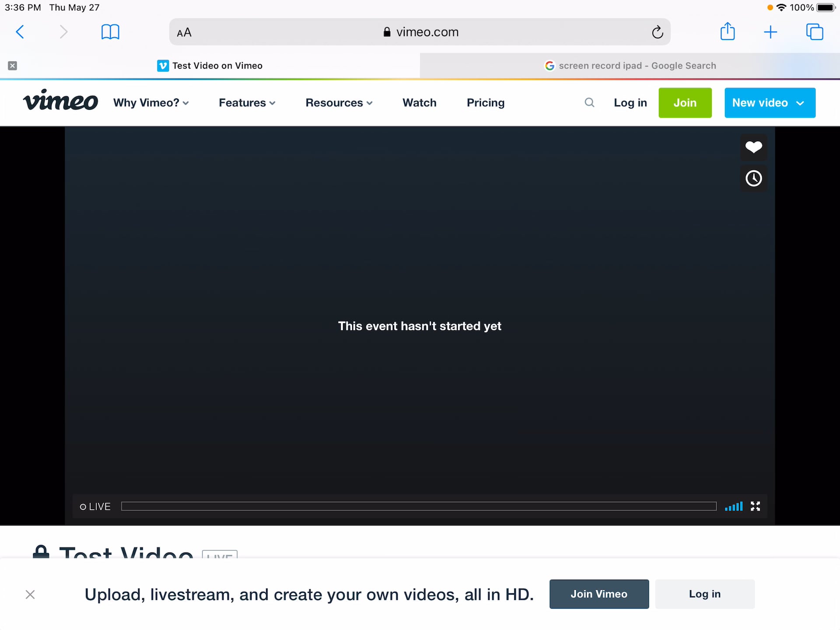Like the video with heart icon
The image size is (840, 630).
click(x=753, y=147)
